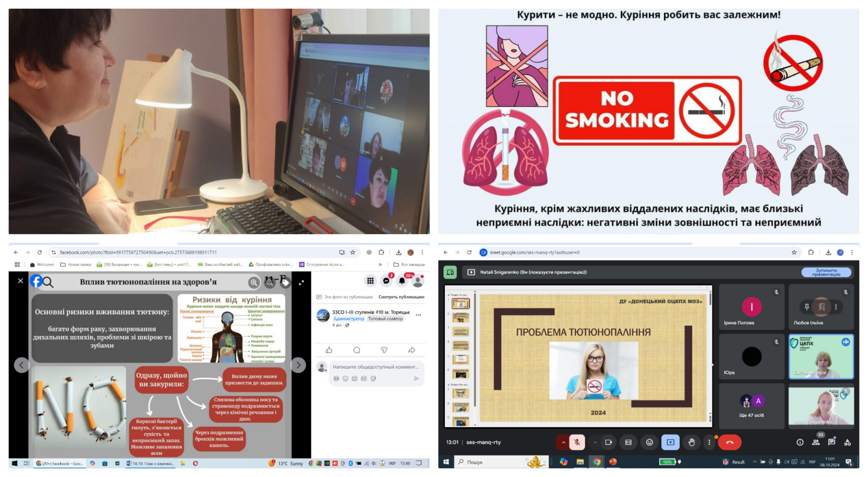Open Facebook notifications bell
This screenshot has height=477, width=868.
[402, 281]
